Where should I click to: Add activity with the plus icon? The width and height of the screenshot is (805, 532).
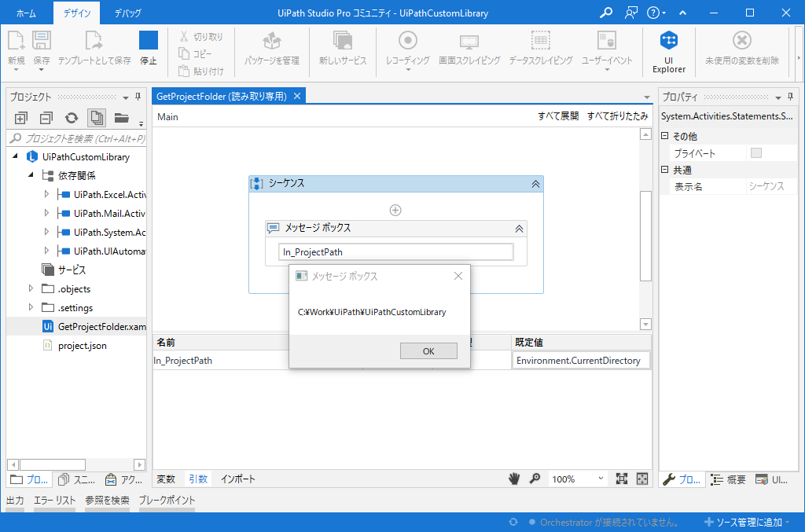395,211
